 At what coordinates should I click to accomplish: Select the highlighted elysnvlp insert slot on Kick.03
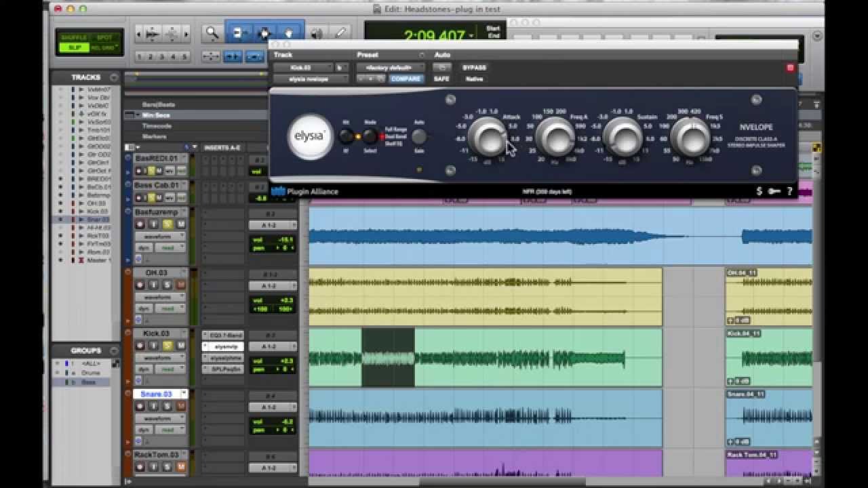(222, 346)
